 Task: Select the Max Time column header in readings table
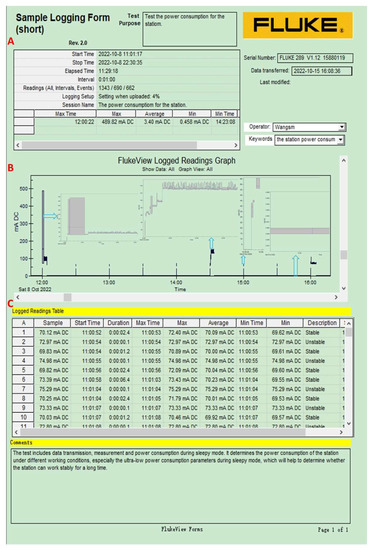pyautogui.click(x=148, y=323)
